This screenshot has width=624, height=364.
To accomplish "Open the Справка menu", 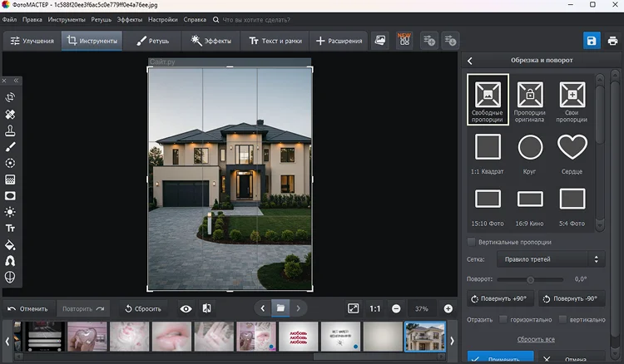I will coord(195,19).
